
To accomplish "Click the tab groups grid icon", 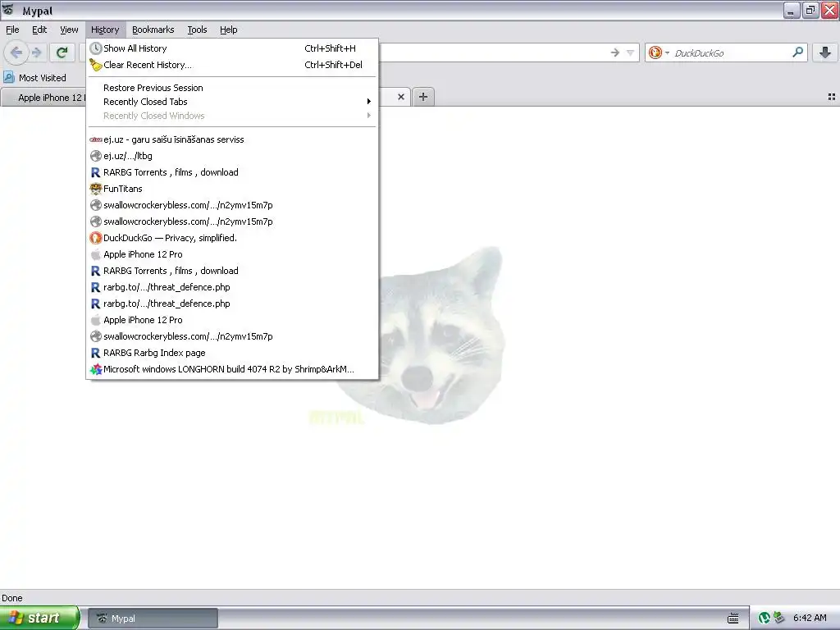I will [x=832, y=97].
